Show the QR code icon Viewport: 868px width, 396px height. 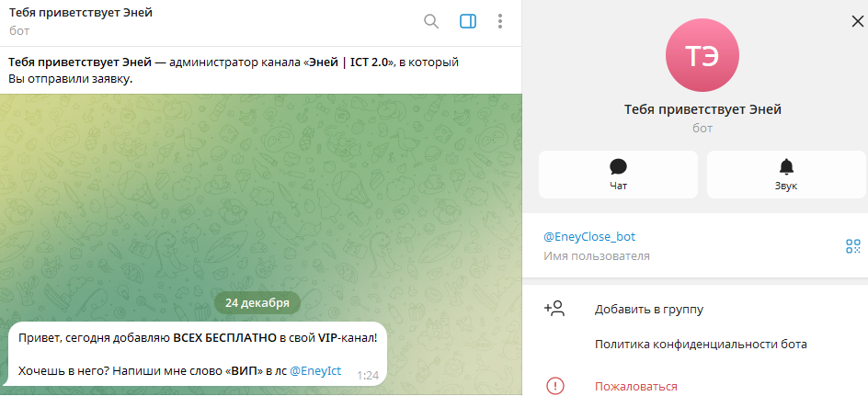[853, 246]
